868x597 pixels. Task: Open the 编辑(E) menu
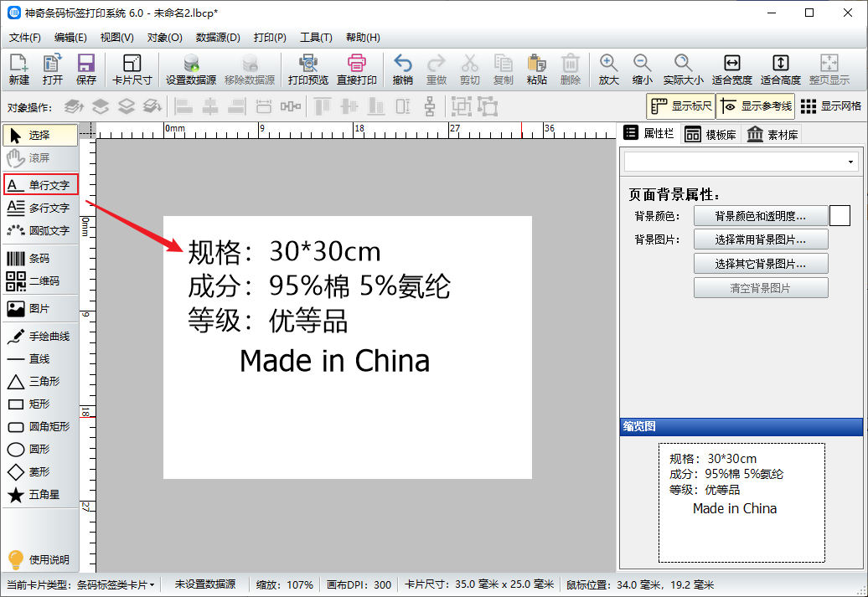[70, 38]
